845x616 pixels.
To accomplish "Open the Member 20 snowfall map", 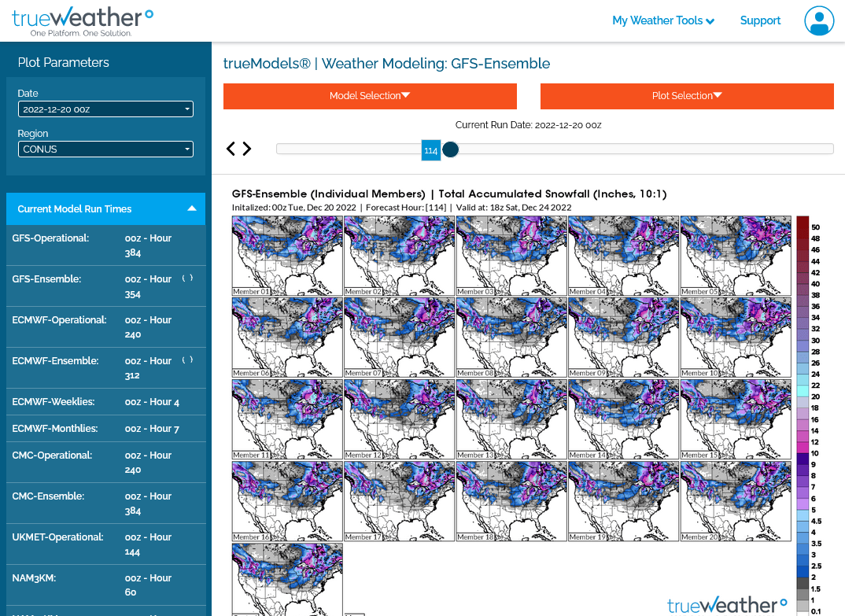I will pos(736,501).
